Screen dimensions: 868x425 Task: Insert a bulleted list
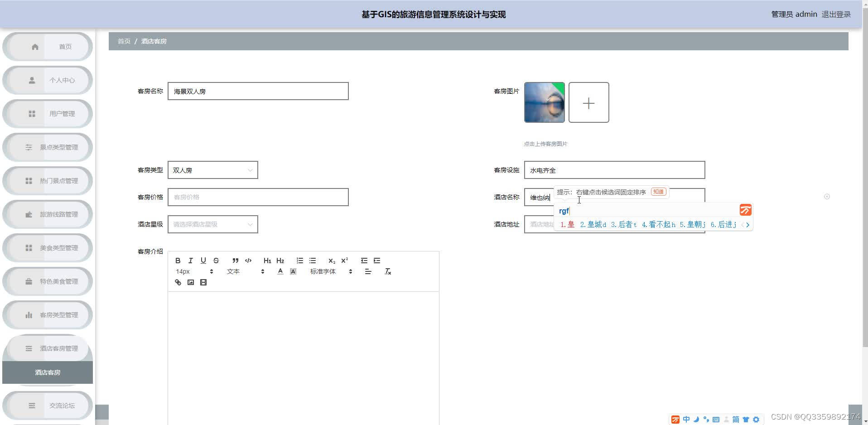pyautogui.click(x=312, y=261)
